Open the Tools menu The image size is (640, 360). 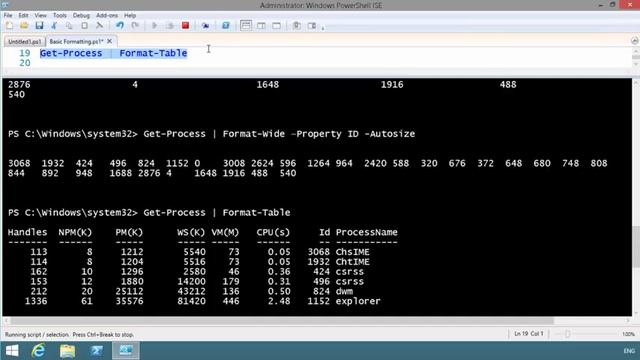(x=60, y=16)
